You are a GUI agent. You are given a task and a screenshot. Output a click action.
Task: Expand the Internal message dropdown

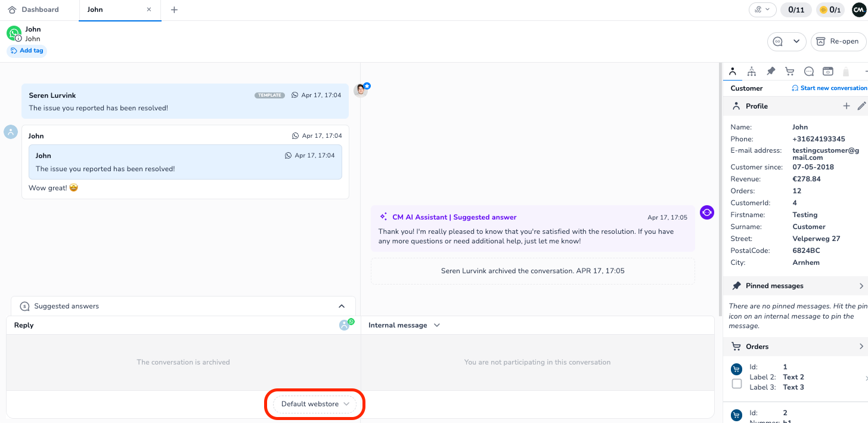click(437, 325)
